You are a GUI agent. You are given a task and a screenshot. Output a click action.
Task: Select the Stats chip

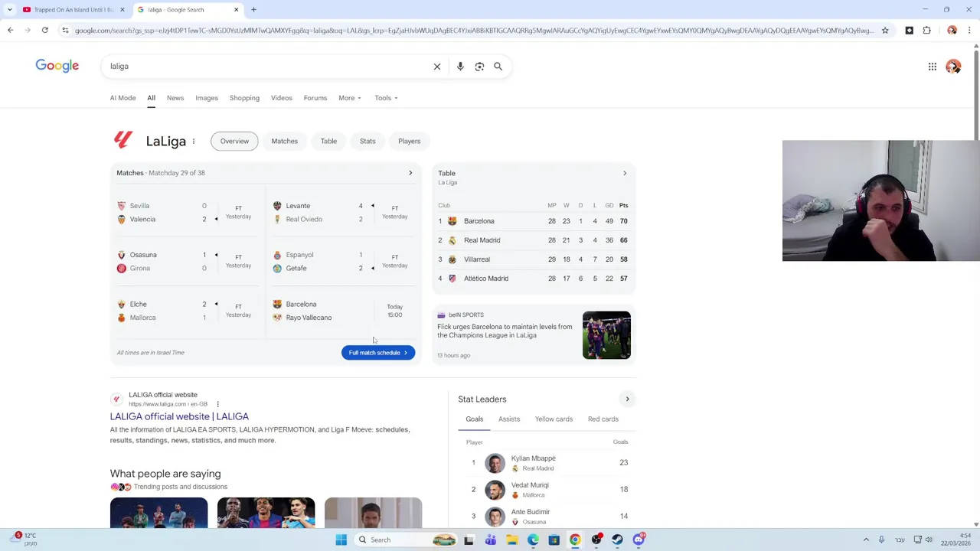pyautogui.click(x=367, y=141)
